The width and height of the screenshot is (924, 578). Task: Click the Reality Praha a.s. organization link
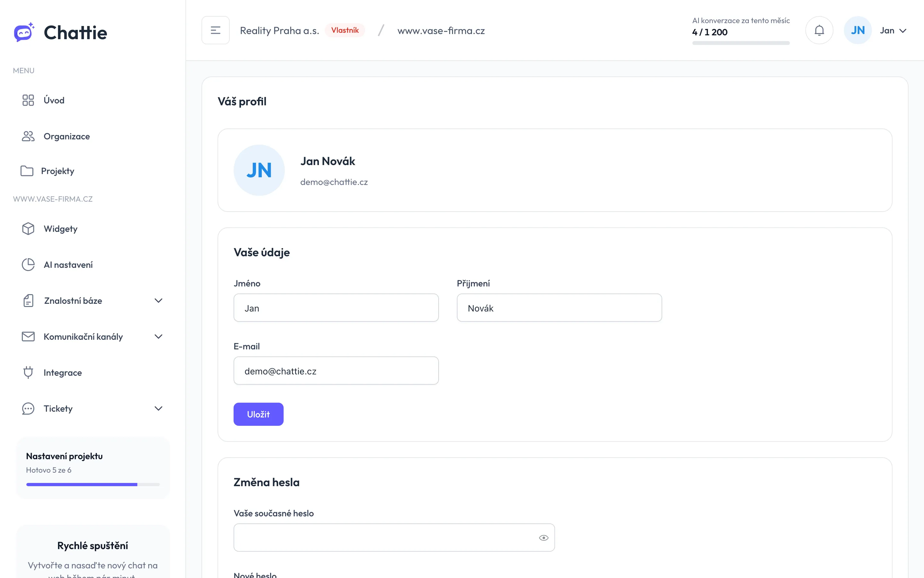[279, 31]
